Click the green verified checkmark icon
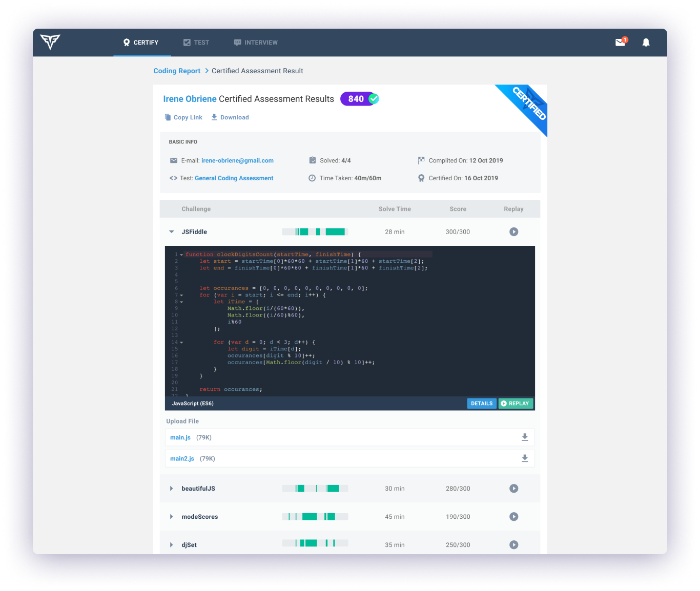The height and width of the screenshot is (591, 700). (x=374, y=98)
